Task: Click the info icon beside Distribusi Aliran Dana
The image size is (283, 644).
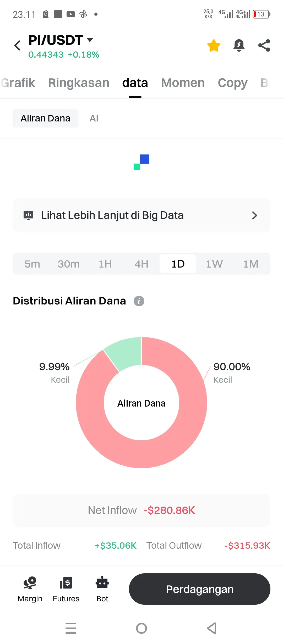Action: pyautogui.click(x=139, y=301)
